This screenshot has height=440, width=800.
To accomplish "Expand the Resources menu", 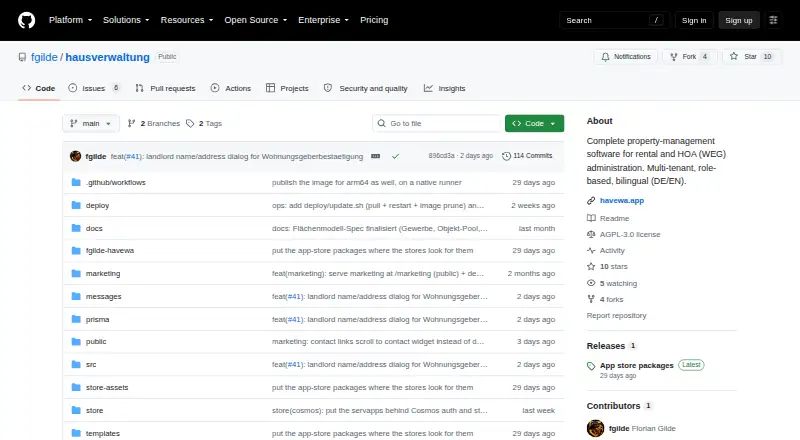I will [x=187, y=20].
